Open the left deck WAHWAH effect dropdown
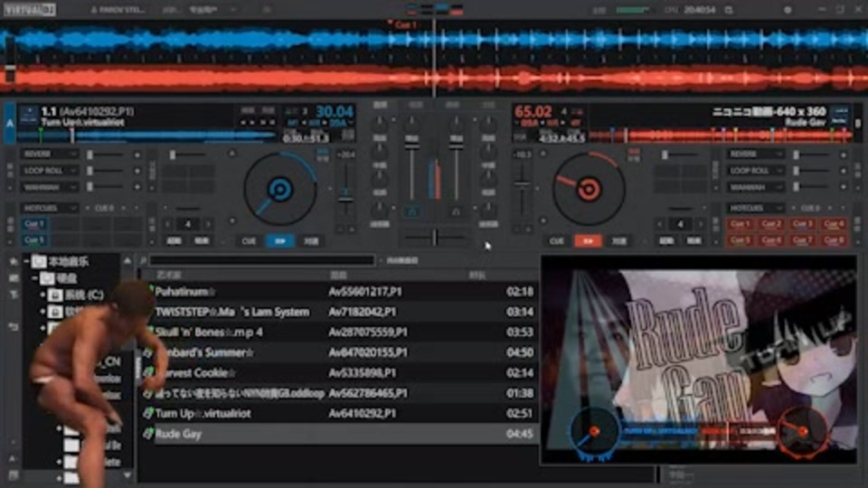Image resolution: width=868 pixels, height=488 pixels. click(x=49, y=187)
